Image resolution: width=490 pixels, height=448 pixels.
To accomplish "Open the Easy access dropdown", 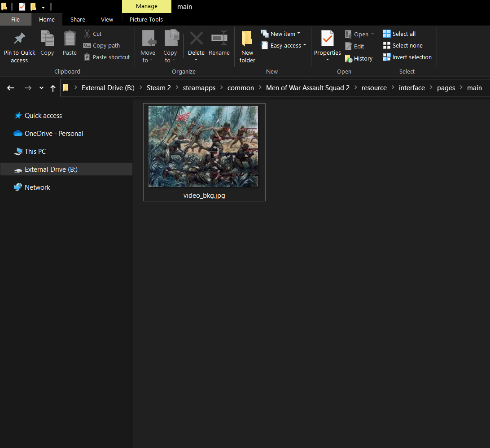I will click(x=284, y=46).
